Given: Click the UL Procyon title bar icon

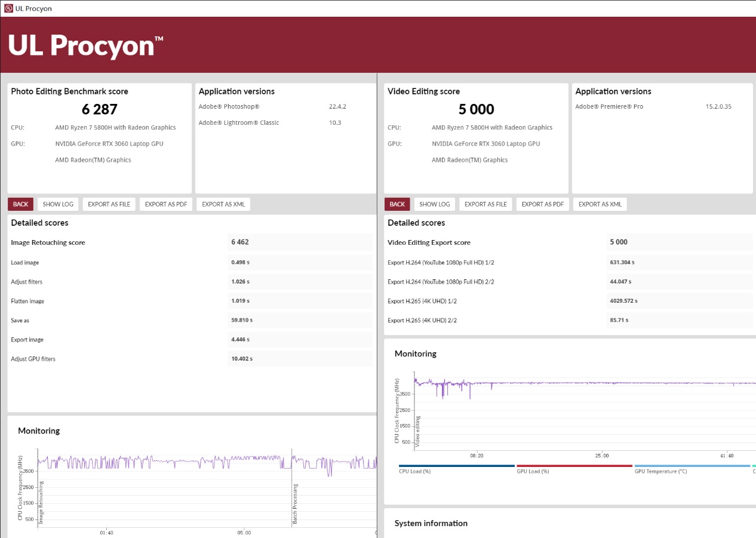Looking at the screenshot, I should [x=8, y=8].
